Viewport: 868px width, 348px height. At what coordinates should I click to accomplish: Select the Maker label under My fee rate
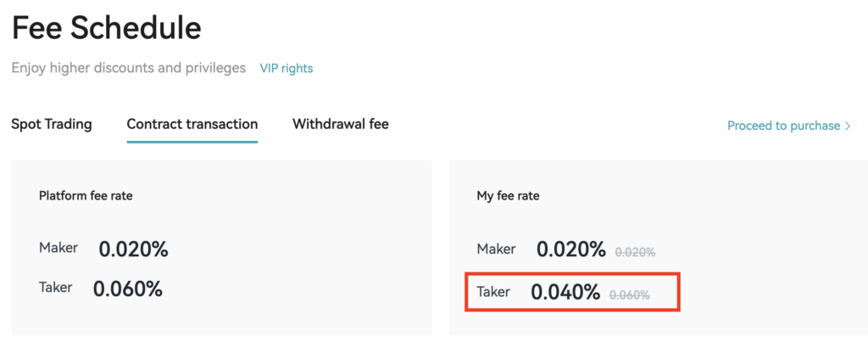pyautogui.click(x=497, y=249)
